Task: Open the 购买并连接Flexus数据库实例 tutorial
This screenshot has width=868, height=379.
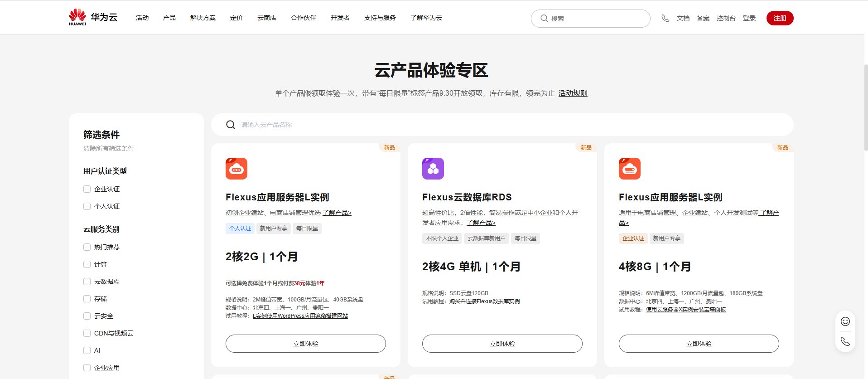Action: pyautogui.click(x=484, y=301)
